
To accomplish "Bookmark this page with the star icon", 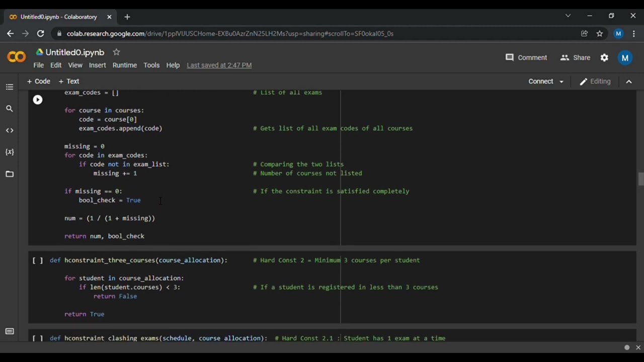I will coord(600,34).
